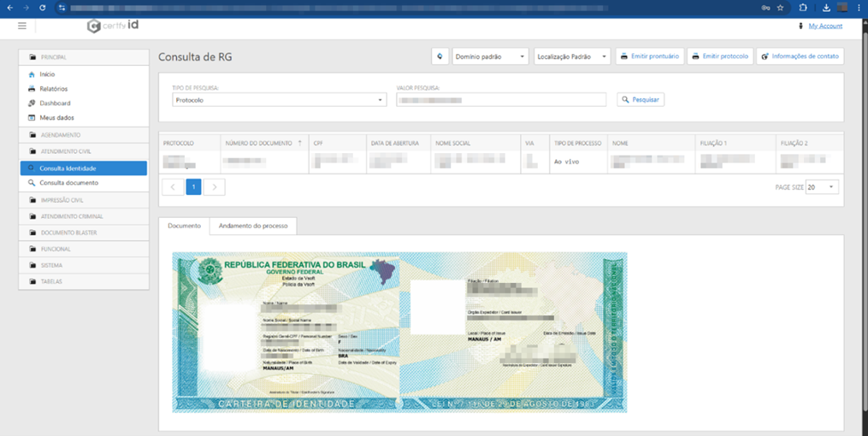868x436 pixels.
Task: Reload the page with the browser refresh icon
Action: (x=43, y=8)
